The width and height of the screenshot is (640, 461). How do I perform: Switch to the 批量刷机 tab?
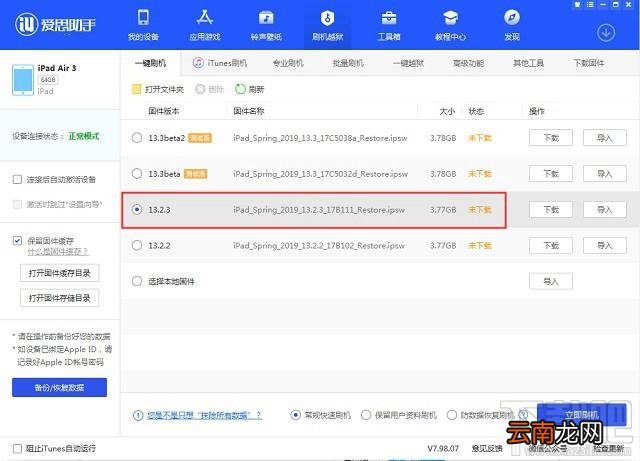tap(348, 63)
